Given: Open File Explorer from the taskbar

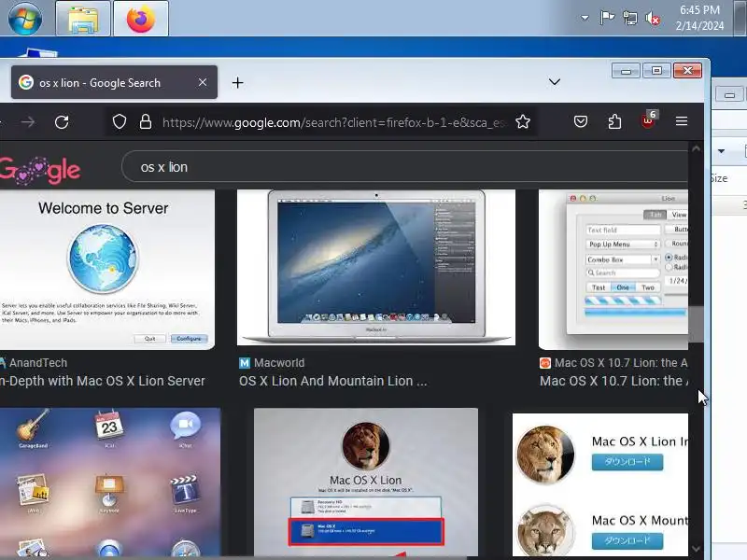Looking at the screenshot, I should tap(83, 19).
